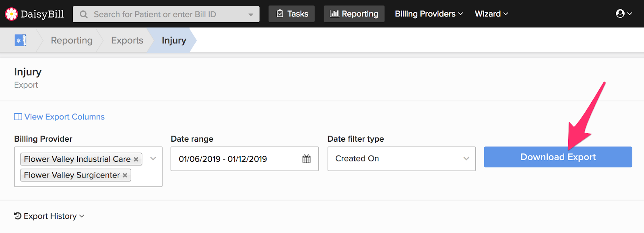Viewport: 644px width, 233px height.
Task: Click the Export History clock icon
Action: [x=18, y=216]
